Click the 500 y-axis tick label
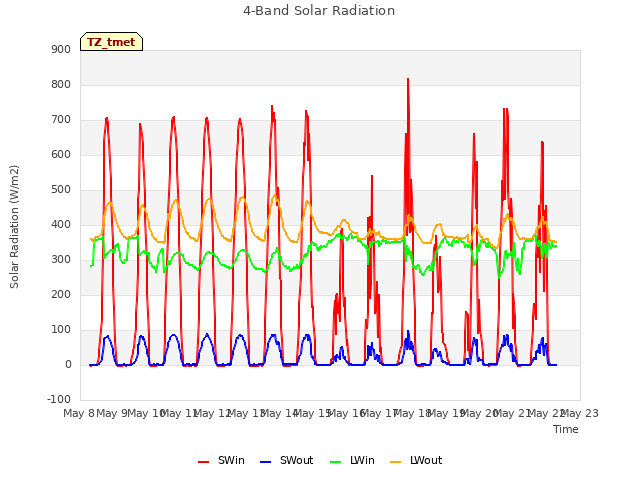Viewport: 640px width, 480px height. (x=61, y=189)
